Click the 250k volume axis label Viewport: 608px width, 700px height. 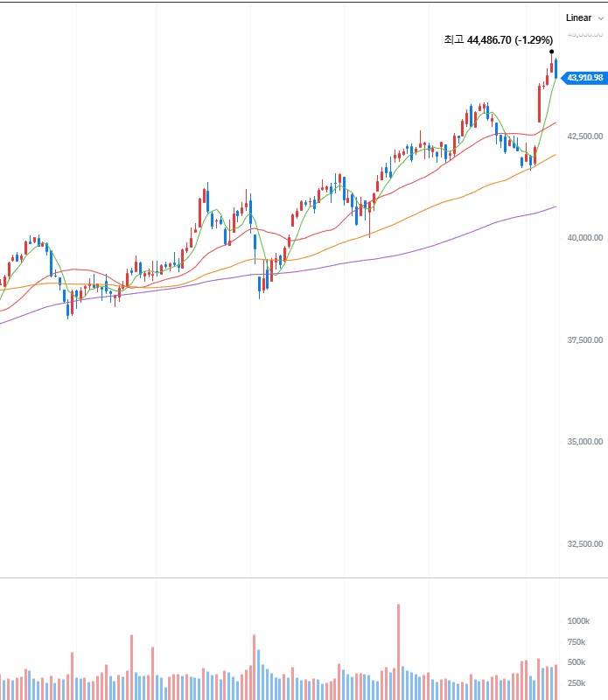click(x=577, y=682)
